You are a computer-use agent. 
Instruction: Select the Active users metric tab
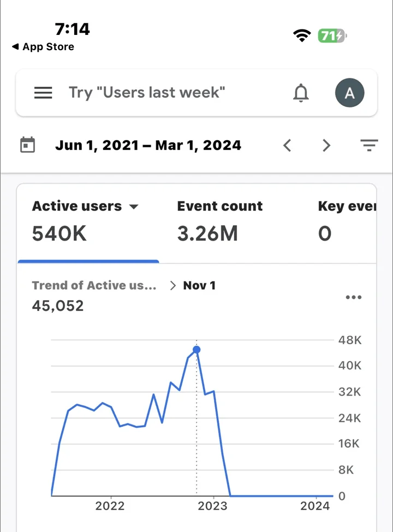88,223
